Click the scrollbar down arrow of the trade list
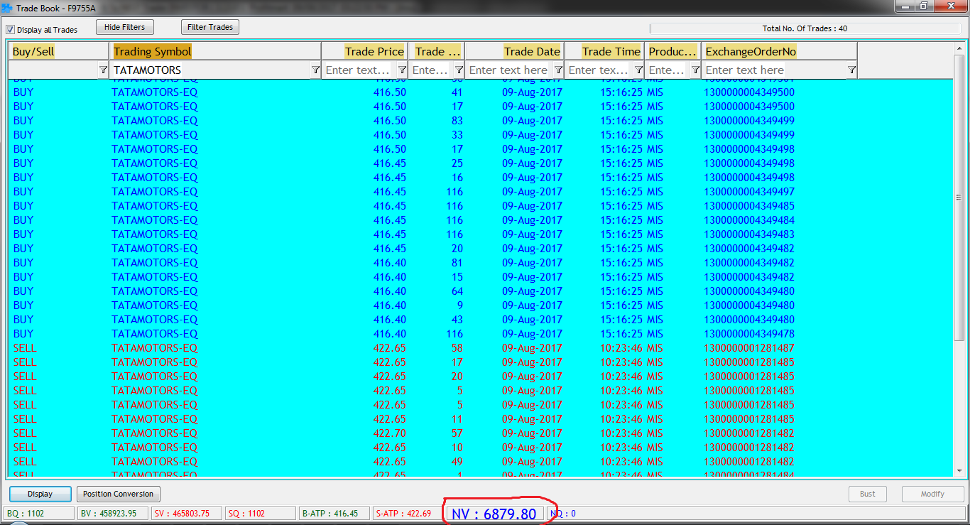The image size is (980, 525). (959, 470)
